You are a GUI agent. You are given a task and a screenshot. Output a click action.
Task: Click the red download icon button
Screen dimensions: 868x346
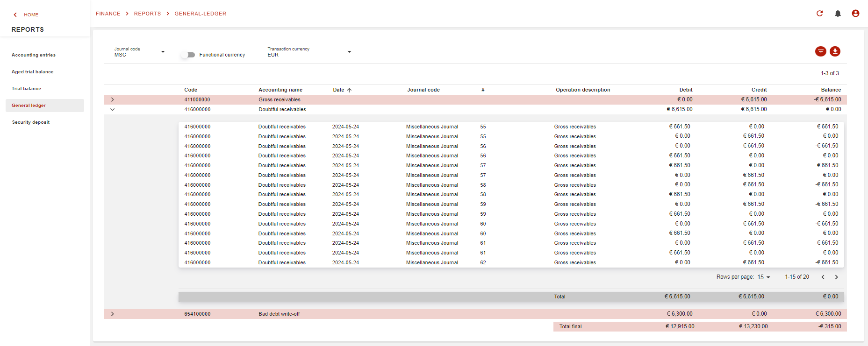coord(835,51)
